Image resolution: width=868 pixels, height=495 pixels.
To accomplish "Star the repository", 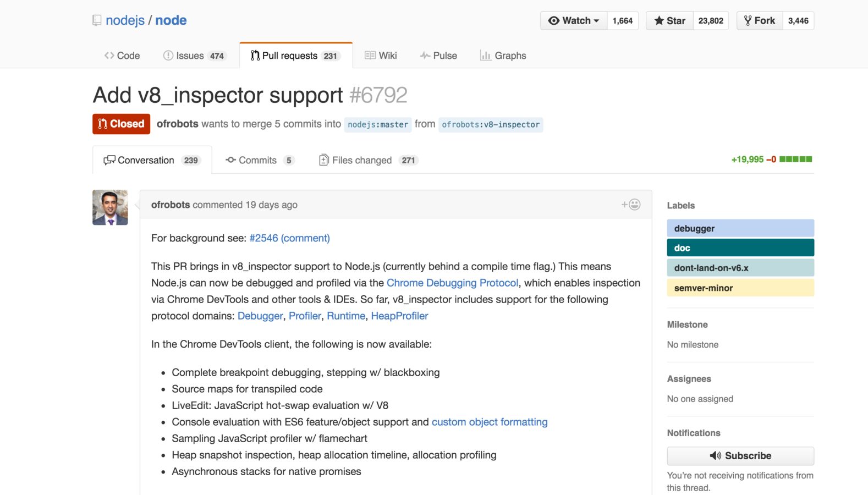I will (x=669, y=21).
